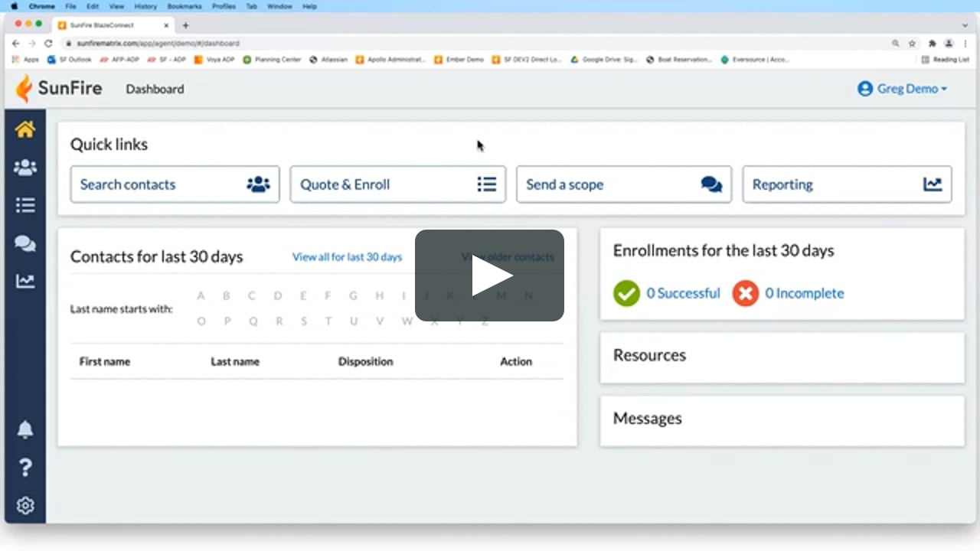Open 0 Successful enrollments link
Viewport: 980px width, 551px height.
point(683,293)
